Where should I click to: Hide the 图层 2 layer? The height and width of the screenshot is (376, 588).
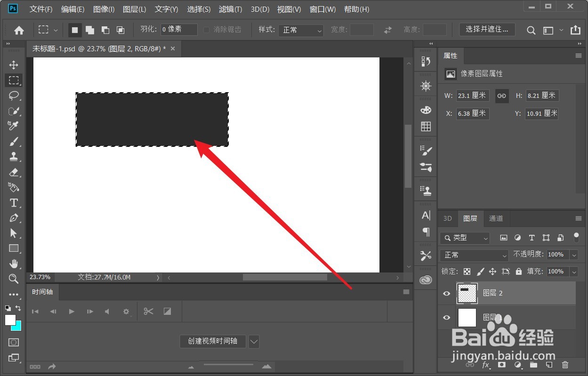pos(447,293)
